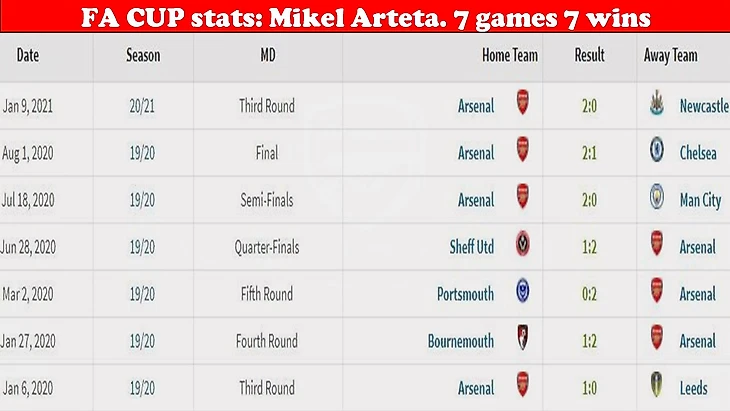Open the 0:2 Portsmouth match result
Screen dimensions: 730x411
pos(589,294)
